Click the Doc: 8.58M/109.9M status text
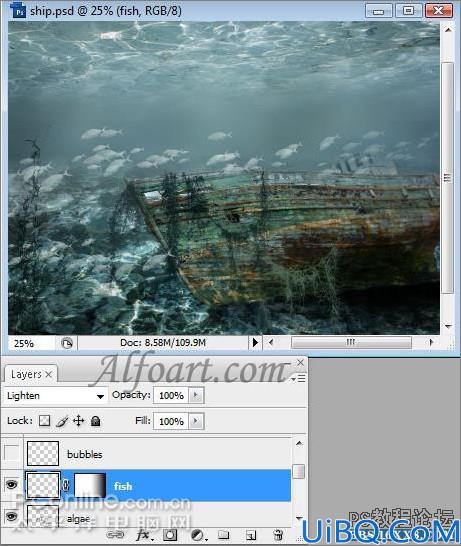This screenshot has width=461, height=546. pyautogui.click(x=163, y=343)
